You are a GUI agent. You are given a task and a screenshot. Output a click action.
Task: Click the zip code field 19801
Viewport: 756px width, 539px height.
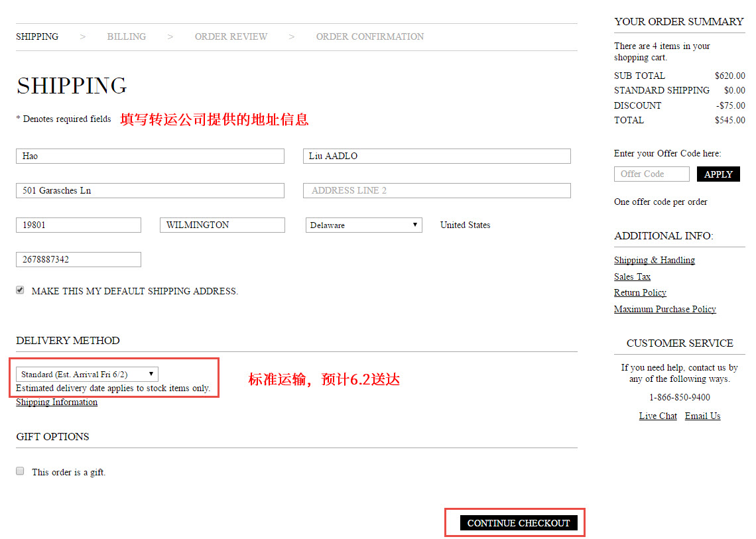pos(79,225)
